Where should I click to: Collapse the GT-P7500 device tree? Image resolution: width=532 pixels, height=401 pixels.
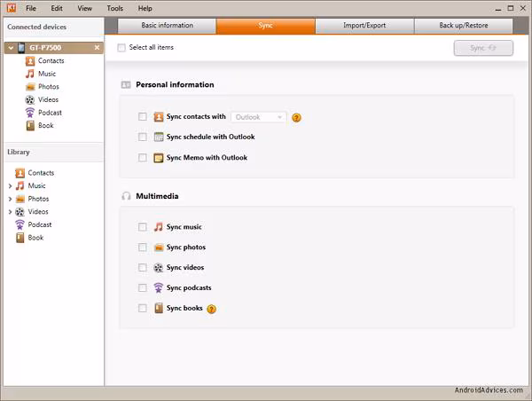click(11, 48)
